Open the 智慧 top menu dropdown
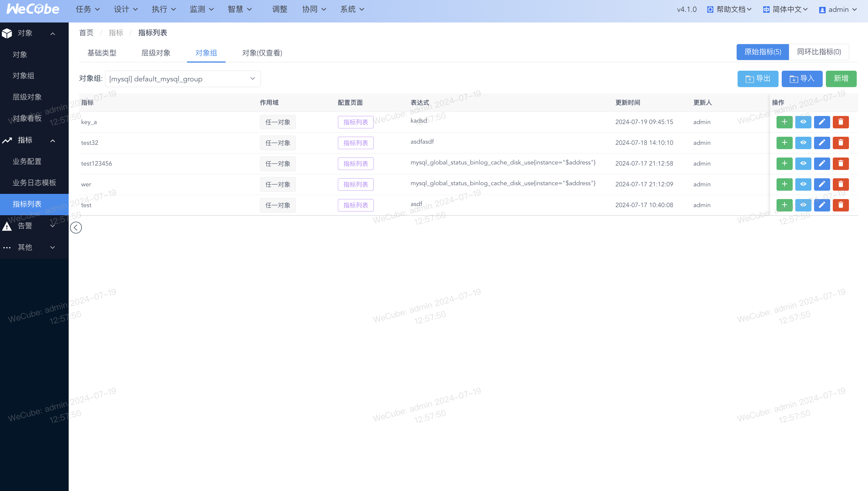 [240, 10]
